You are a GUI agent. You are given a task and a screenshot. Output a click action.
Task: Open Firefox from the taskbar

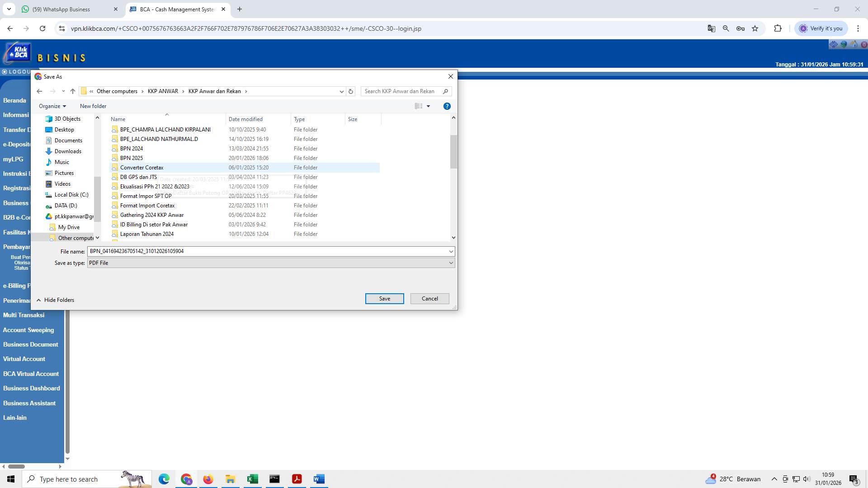click(x=208, y=479)
